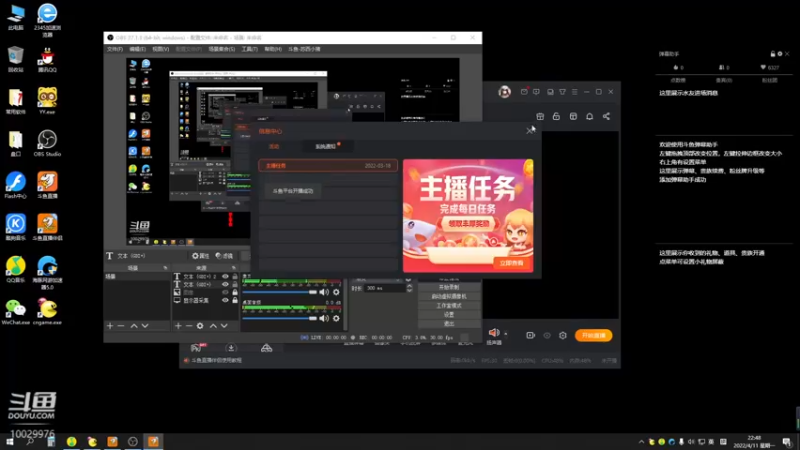Toggle visibility of the display capture source
This screenshot has height=450, width=800.
225,301
